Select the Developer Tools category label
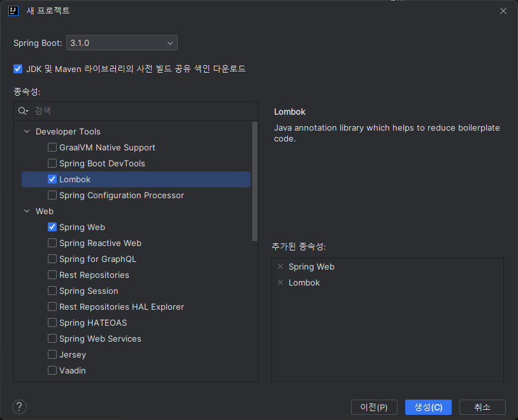The width and height of the screenshot is (518, 420). coord(68,131)
